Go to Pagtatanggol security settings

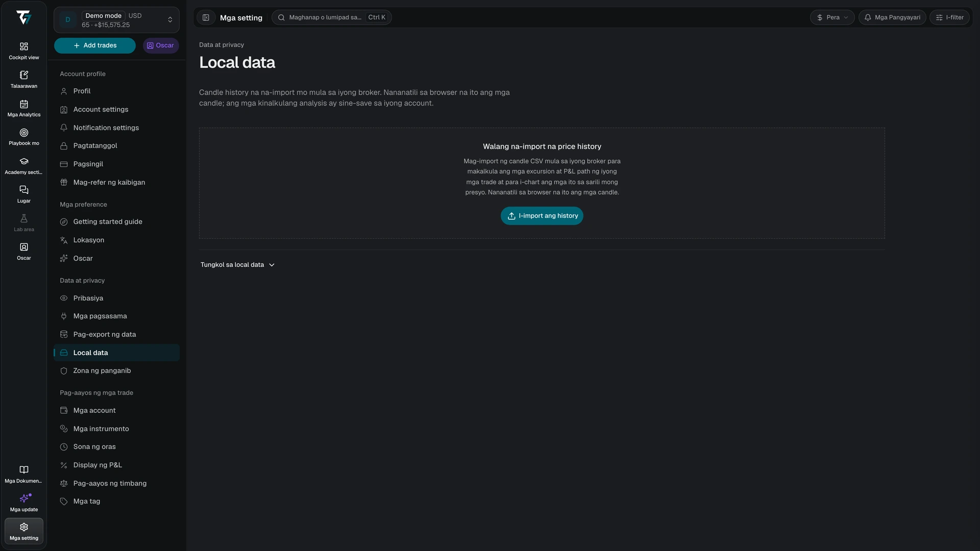[116, 145]
